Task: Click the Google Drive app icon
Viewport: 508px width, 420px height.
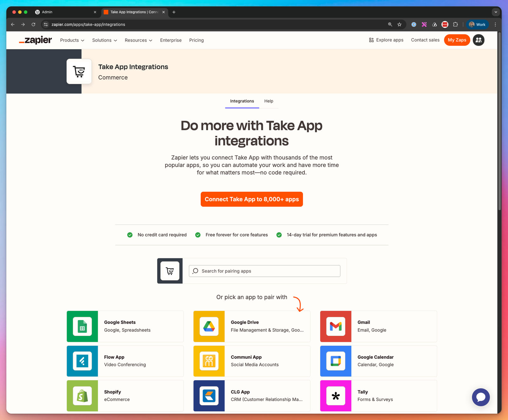Action: pos(209,326)
